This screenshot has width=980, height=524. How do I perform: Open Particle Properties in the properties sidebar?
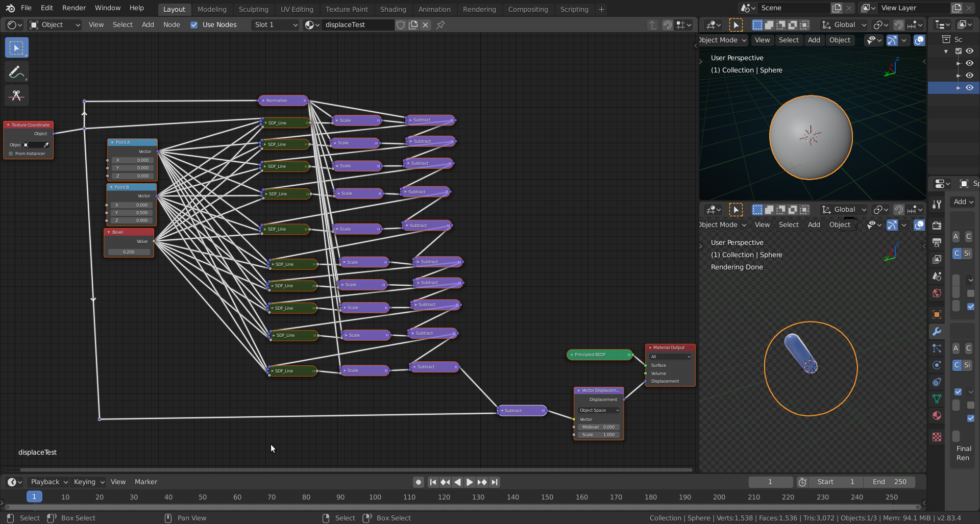coord(937,348)
